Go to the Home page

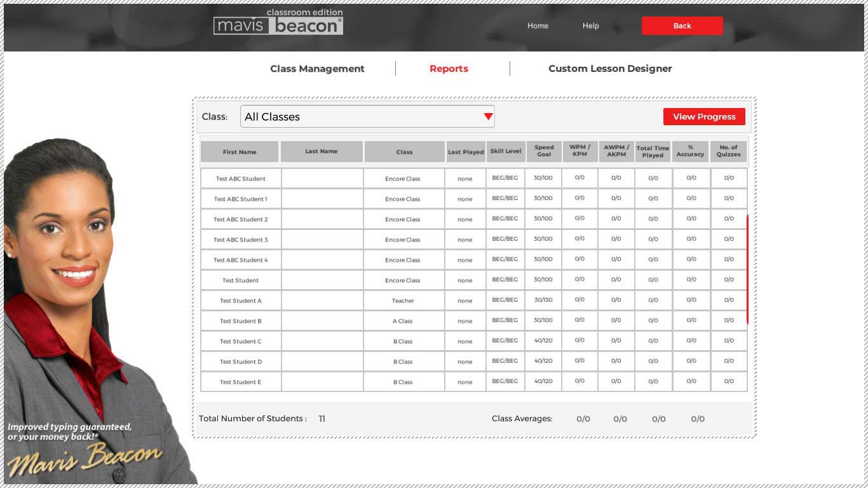(538, 25)
